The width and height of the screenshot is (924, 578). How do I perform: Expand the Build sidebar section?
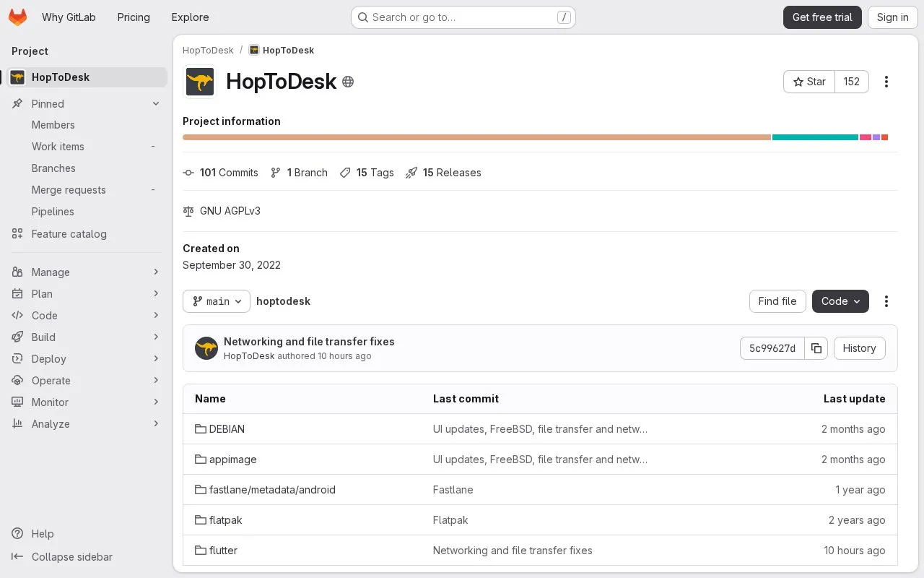pos(87,337)
